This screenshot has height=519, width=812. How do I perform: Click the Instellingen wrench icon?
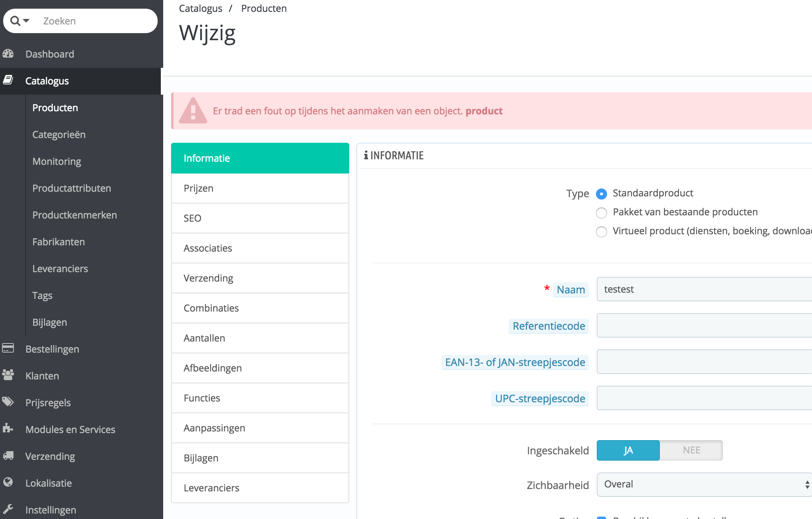click(x=8, y=509)
